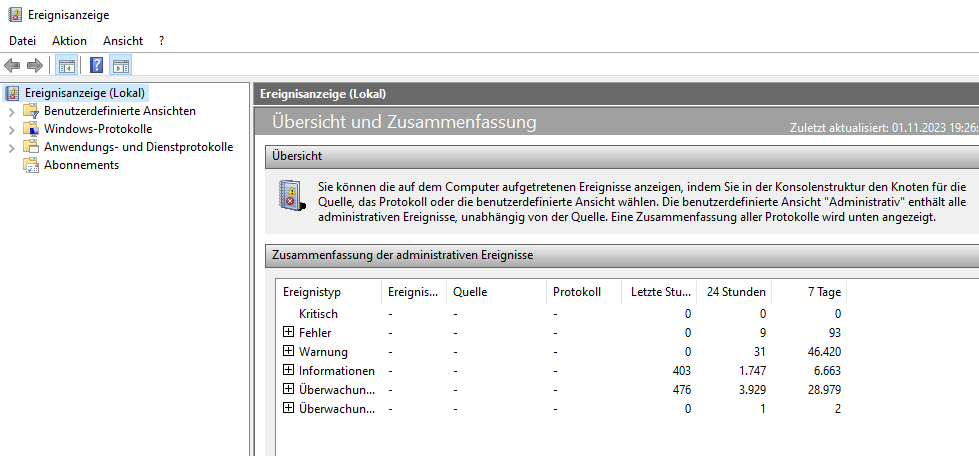Select Abonnements in the tree
Viewport: 979px width, 456px height.
coord(81,166)
